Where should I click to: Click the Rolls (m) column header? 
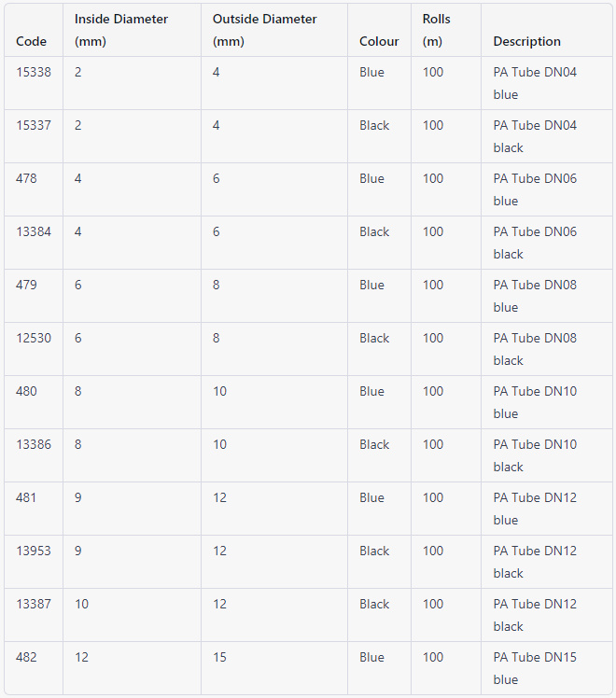(x=436, y=30)
